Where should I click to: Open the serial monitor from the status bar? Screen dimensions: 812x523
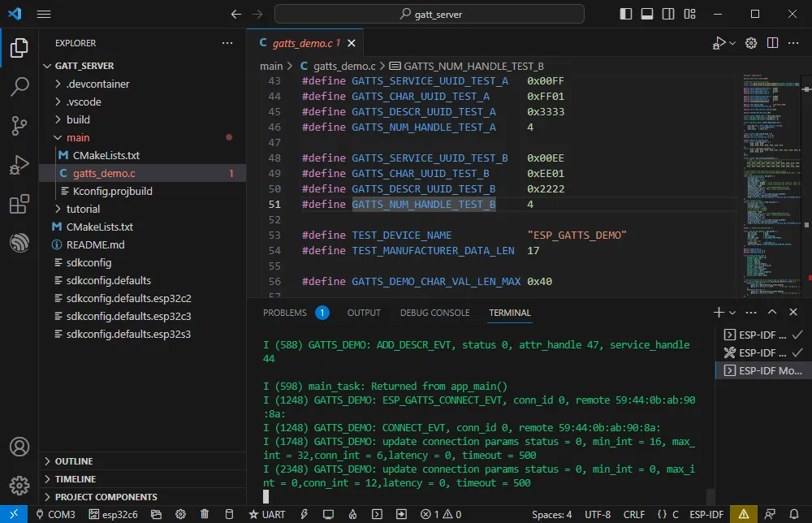click(x=328, y=514)
